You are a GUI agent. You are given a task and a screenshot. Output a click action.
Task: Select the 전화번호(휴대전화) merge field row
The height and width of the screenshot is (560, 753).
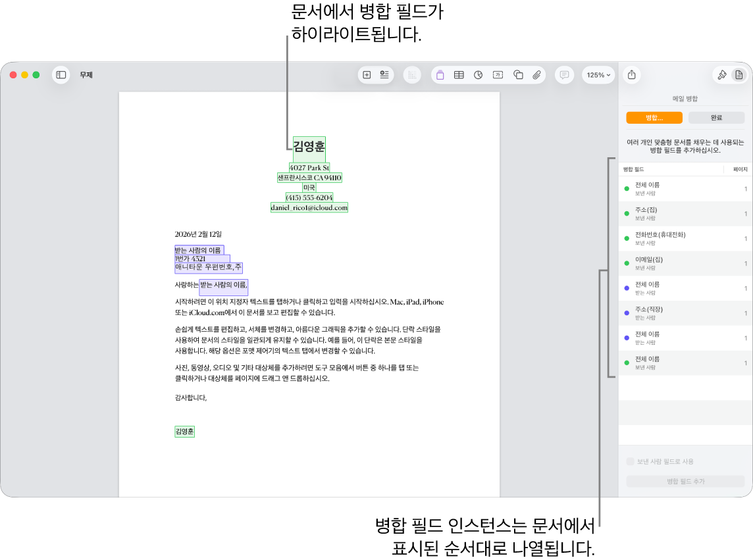[x=685, y=239]
